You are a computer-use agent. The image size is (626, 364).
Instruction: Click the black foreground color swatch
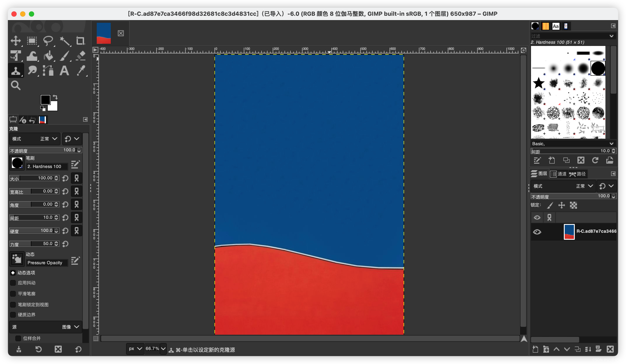click(x=45, y=100)
